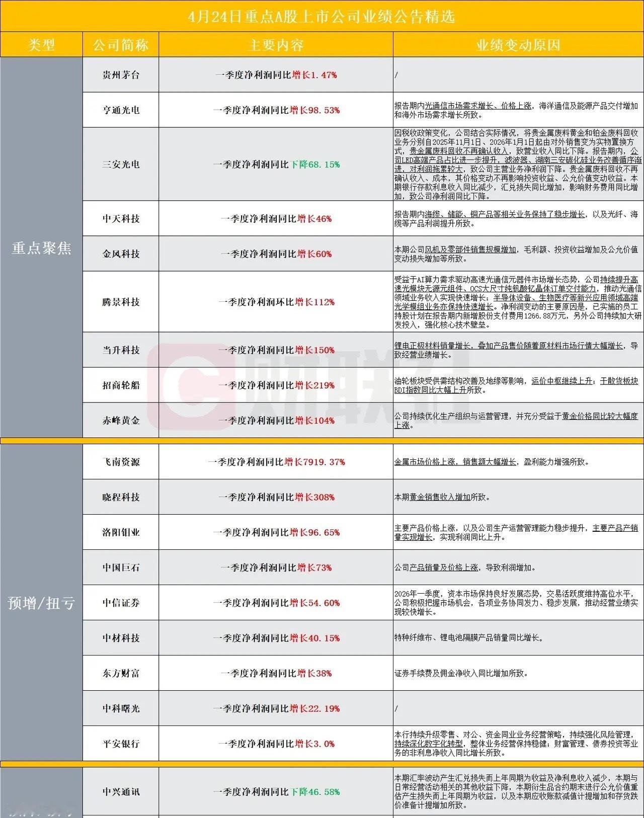
Task: Click 招商轮船's reason beginning '油轮板块受供需结构改善'
Action: point(516,385)
